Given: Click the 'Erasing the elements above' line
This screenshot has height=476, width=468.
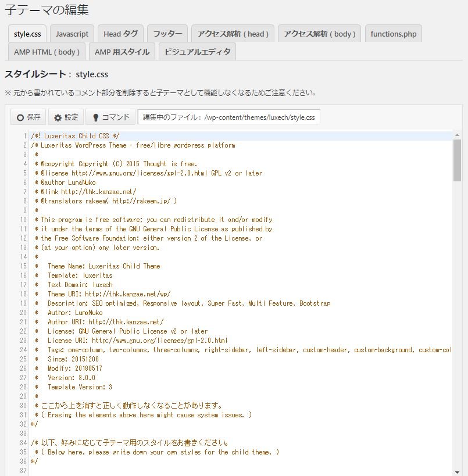Looking at the screenshot, I should [x=143, y=415].
